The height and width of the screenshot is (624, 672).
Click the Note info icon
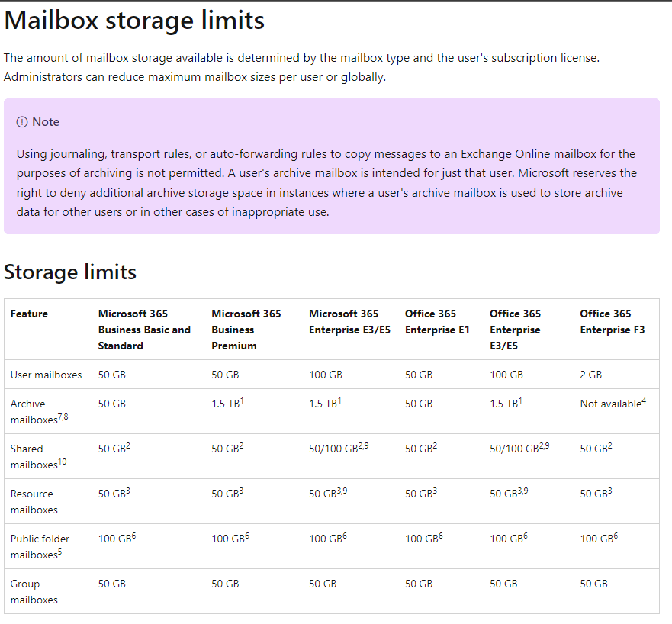(22, 122)
